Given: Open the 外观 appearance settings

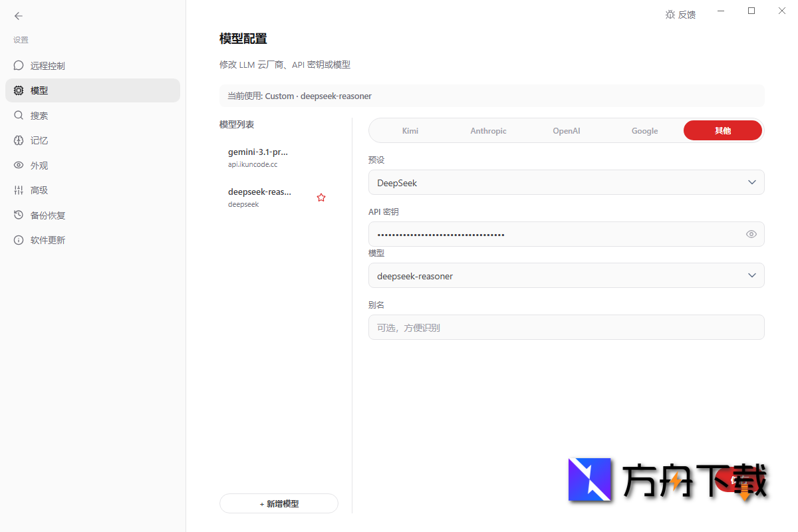Looking at the screenshot, I should click(40, 165).
